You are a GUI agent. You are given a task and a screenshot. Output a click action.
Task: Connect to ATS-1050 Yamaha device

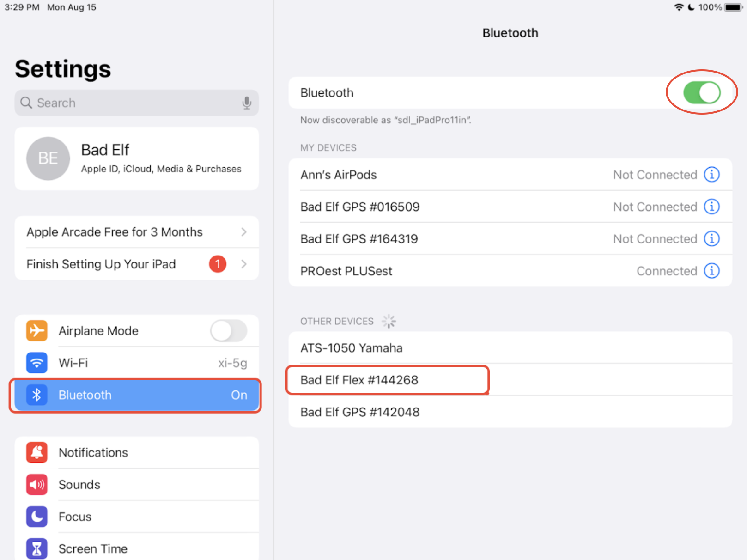point(510,348)
